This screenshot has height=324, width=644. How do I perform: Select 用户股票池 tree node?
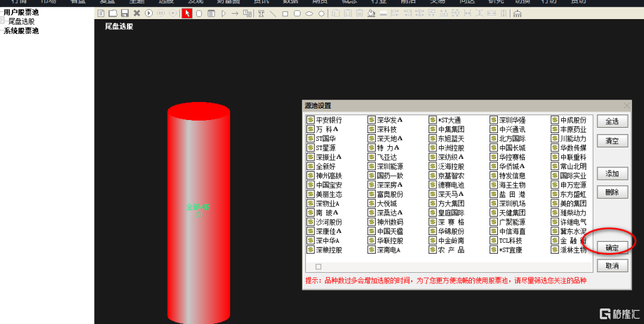pyautogui.click(x=21, y=13)
